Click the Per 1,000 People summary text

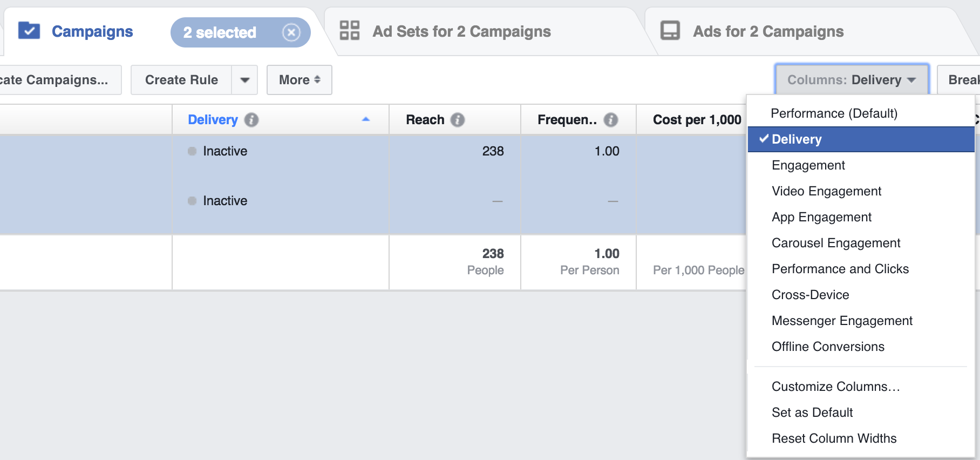tap(698, 270)
